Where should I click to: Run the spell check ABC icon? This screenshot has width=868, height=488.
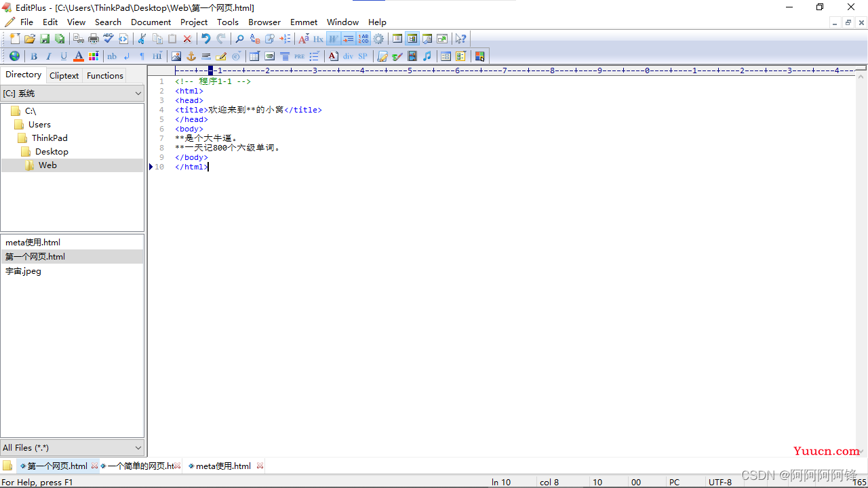[108, 39]
